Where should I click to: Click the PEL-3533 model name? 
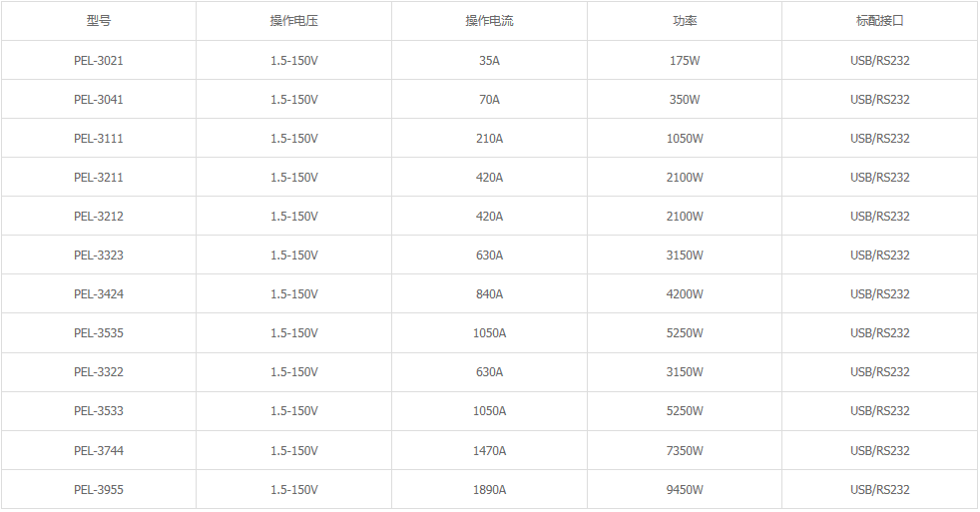(x=99, y=411)
